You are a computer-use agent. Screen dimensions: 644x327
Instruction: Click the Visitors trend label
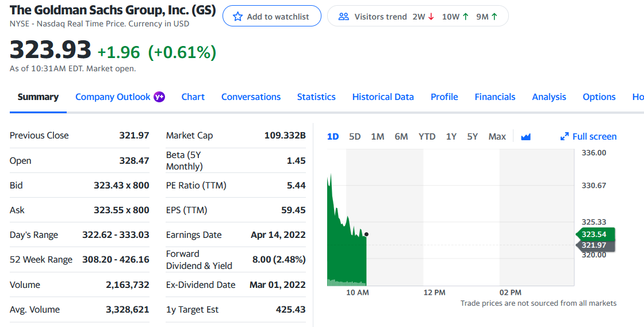[381, 17]
